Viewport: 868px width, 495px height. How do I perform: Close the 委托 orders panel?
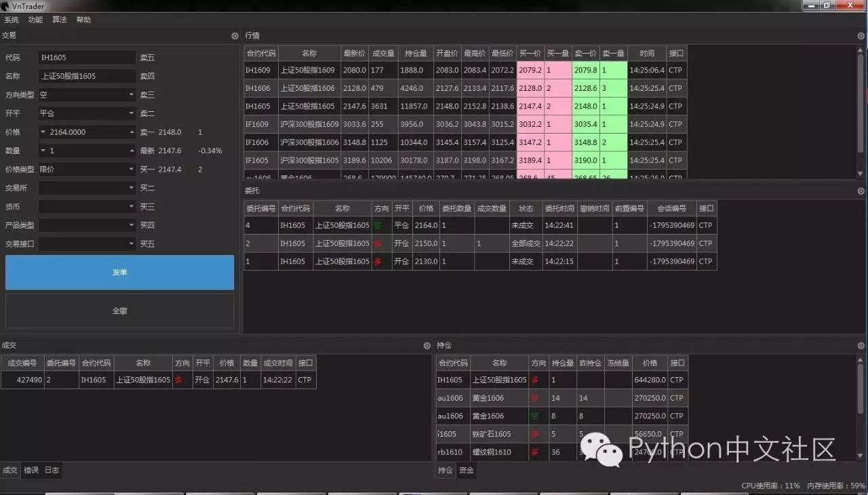point(861,191)
